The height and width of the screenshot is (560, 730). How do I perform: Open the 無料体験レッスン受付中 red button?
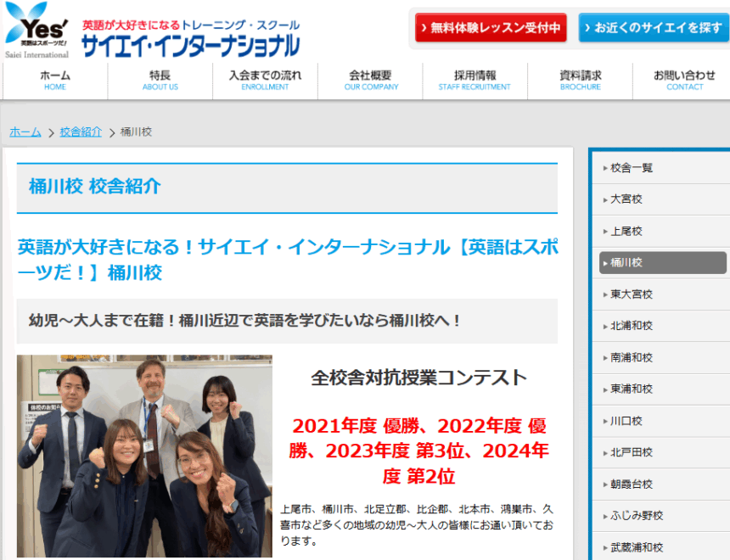[x=491, y=28]
